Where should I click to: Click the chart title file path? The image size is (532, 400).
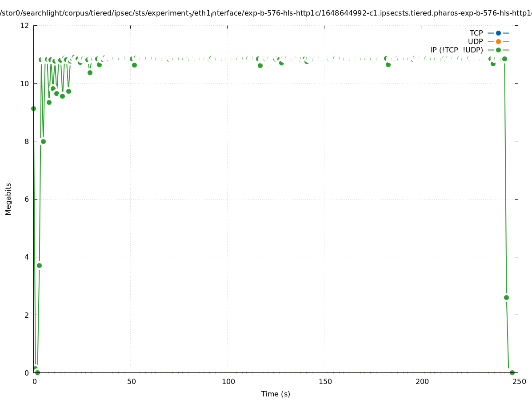click(x=266, y=13)
